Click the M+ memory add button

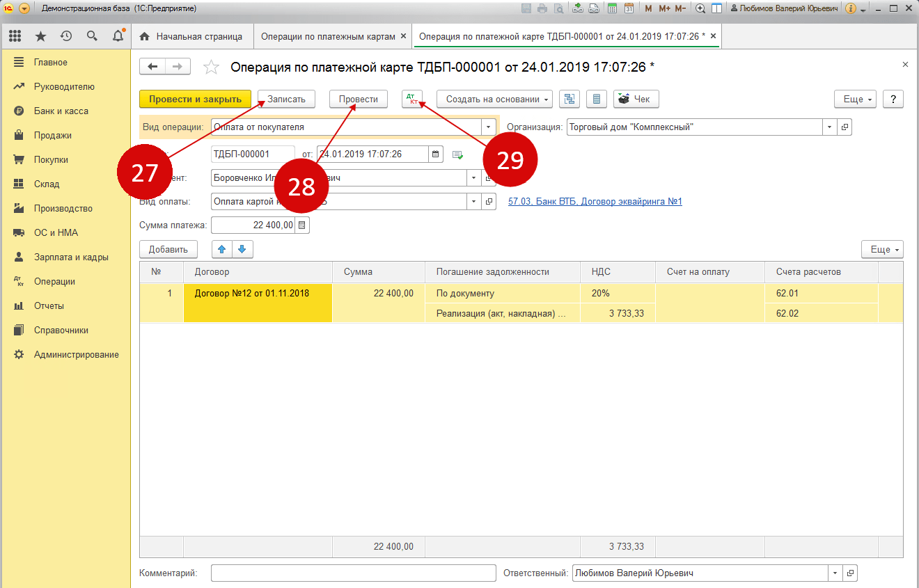664,8
